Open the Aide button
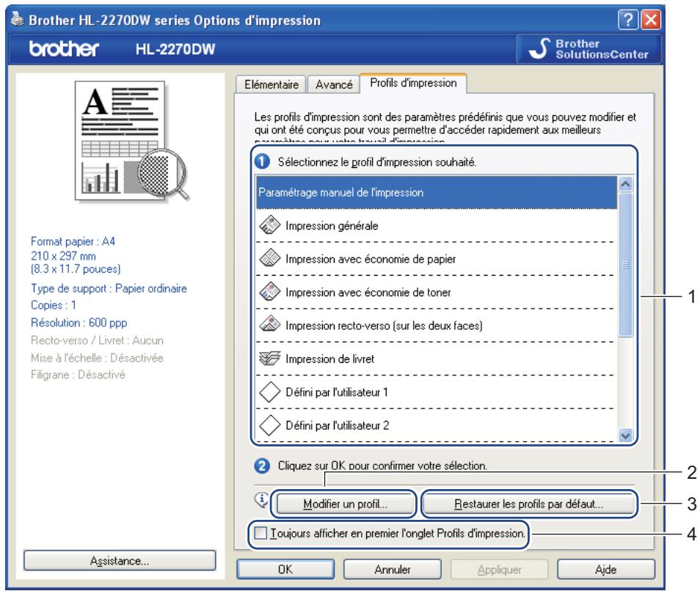 point(606,570)
